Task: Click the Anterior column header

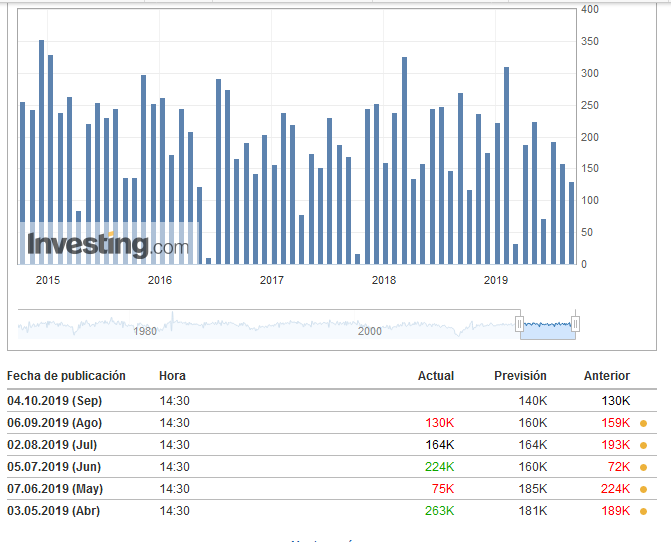Action: 607,376
